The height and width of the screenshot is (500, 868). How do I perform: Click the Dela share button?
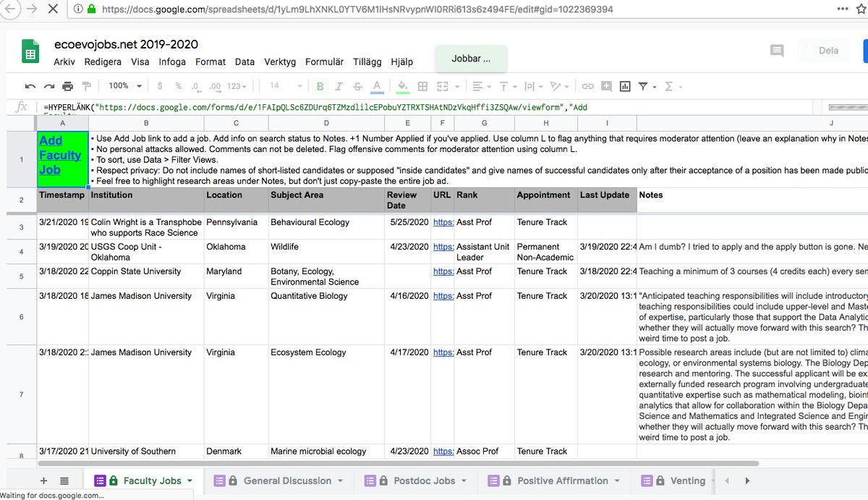(x=827, y=51)
